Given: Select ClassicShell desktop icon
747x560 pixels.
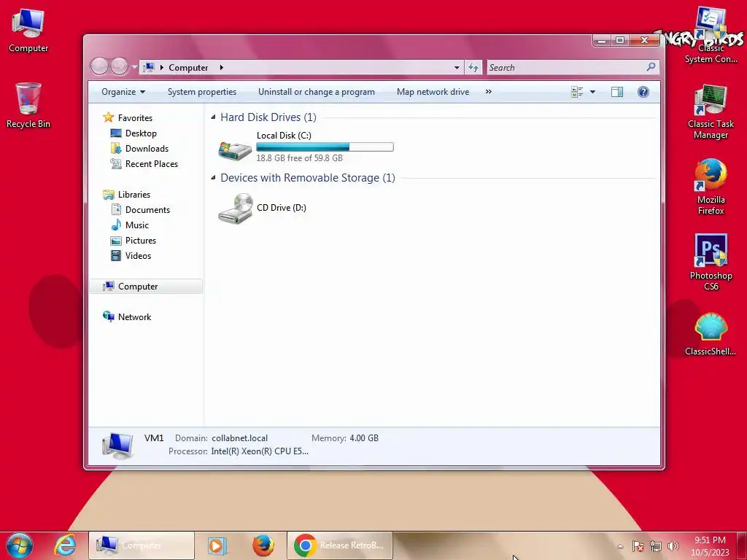Looking at the screenshot, I should pos(711,334).
